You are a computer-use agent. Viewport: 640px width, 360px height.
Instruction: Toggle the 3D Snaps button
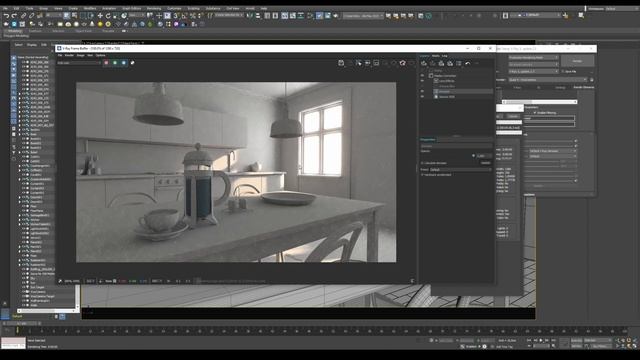click(176, 16)
